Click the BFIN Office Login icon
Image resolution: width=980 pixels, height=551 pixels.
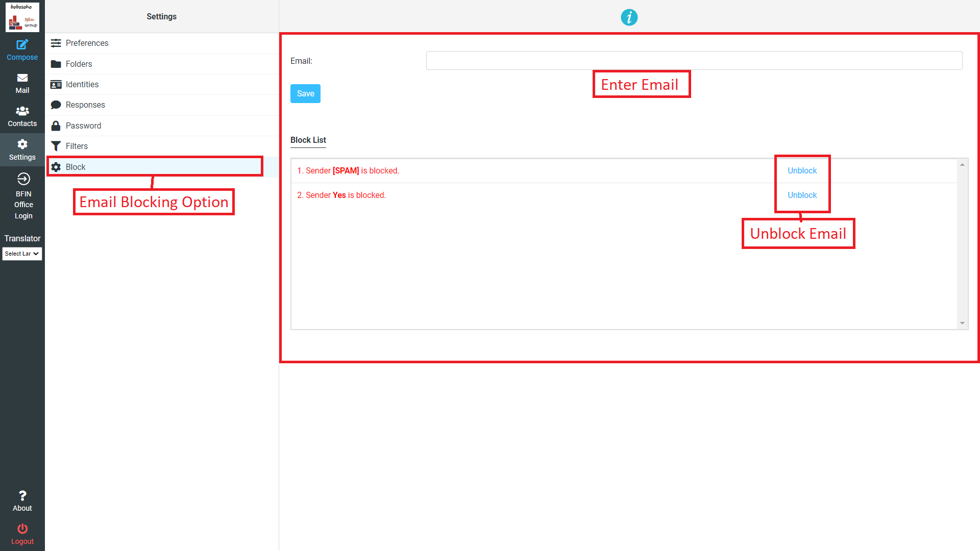point(23,179)
